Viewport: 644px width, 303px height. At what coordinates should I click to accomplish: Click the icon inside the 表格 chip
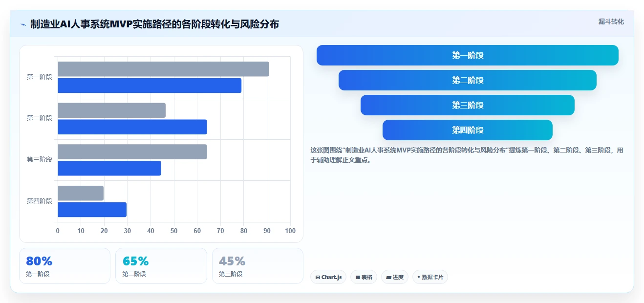point(358,277)
